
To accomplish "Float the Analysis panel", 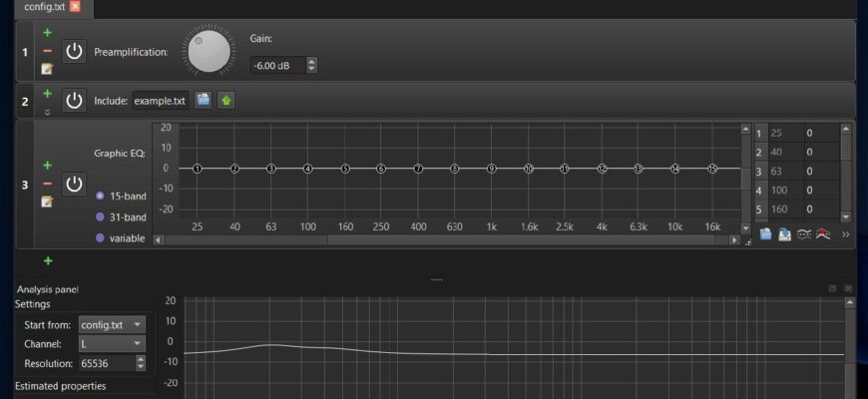I will point(832,288).
